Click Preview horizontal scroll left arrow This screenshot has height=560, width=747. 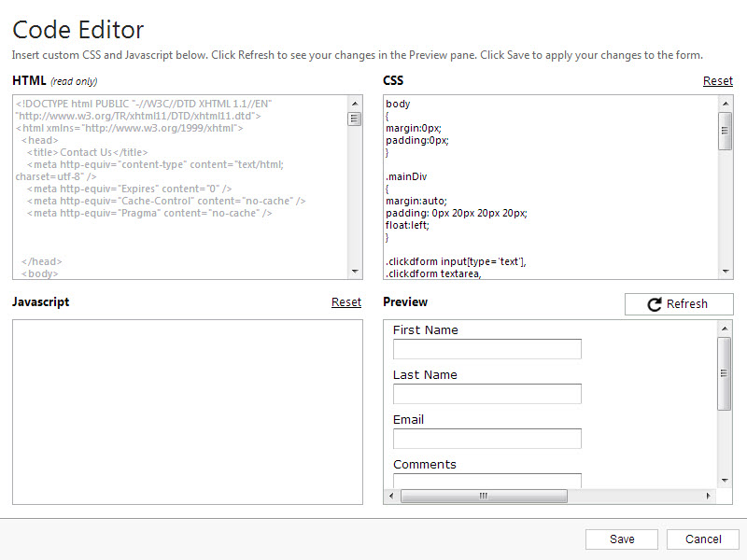pos(391,496)
